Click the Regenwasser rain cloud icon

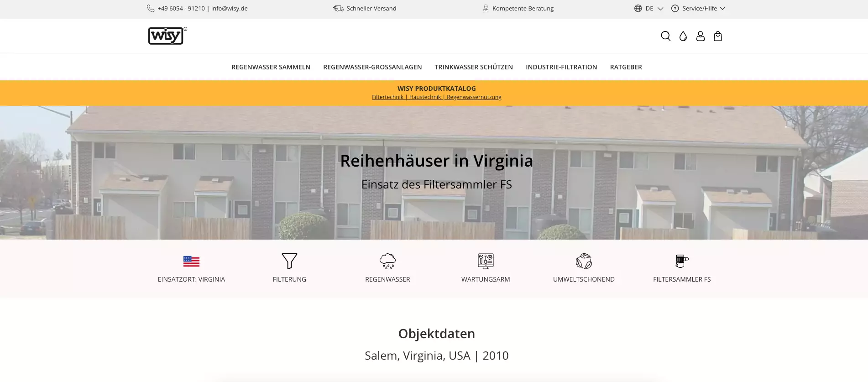387,261
